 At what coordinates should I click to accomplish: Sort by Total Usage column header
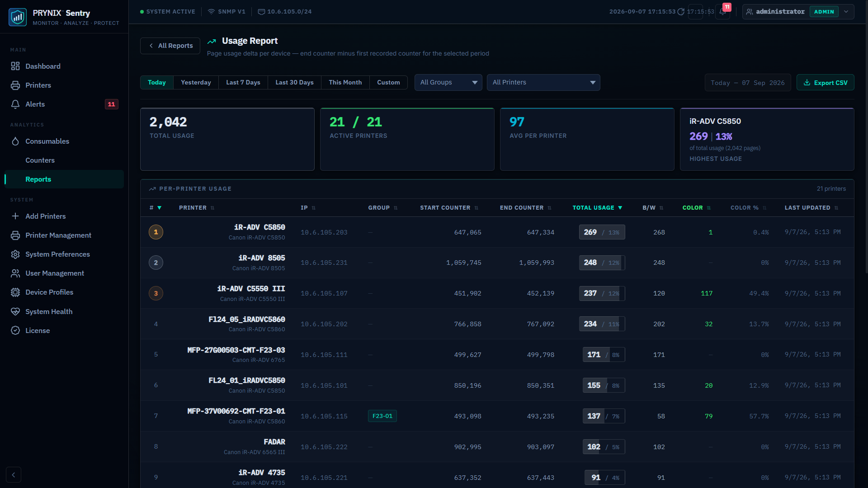point(597,208)
